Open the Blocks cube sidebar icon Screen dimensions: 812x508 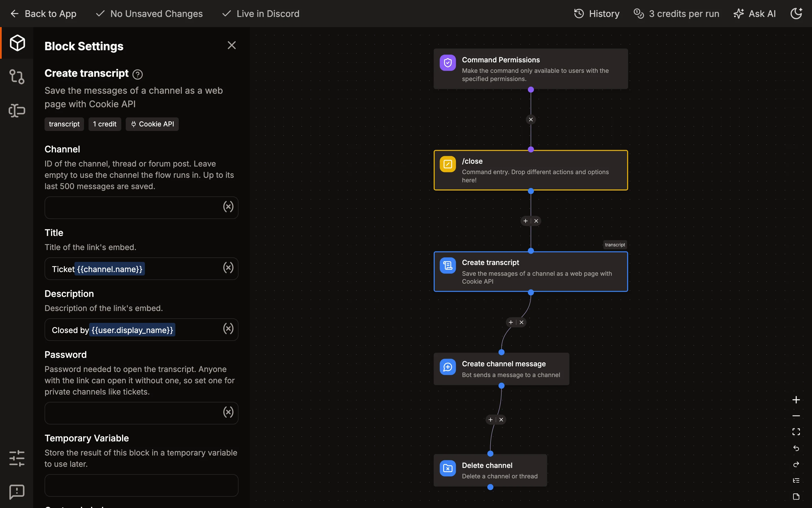point(17,43)
